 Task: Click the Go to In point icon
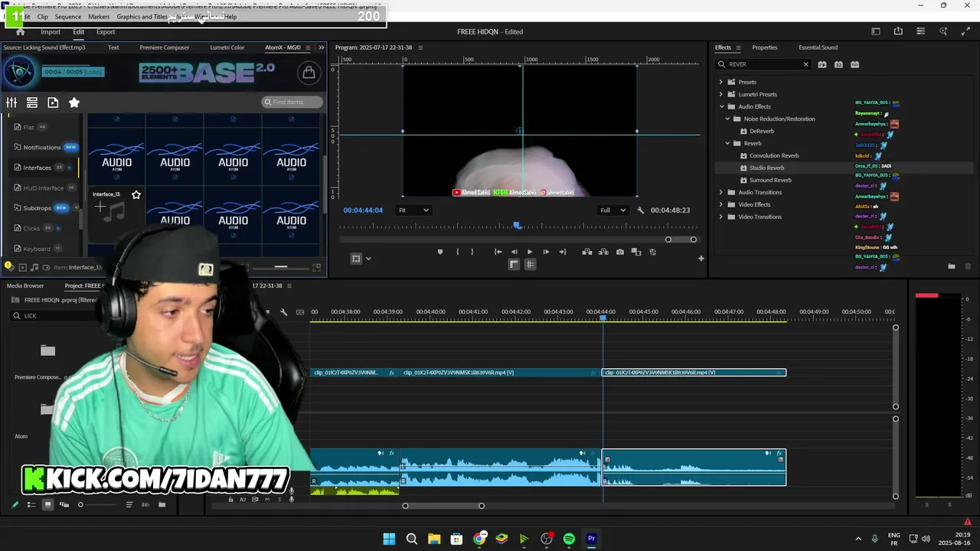(498, 252)
